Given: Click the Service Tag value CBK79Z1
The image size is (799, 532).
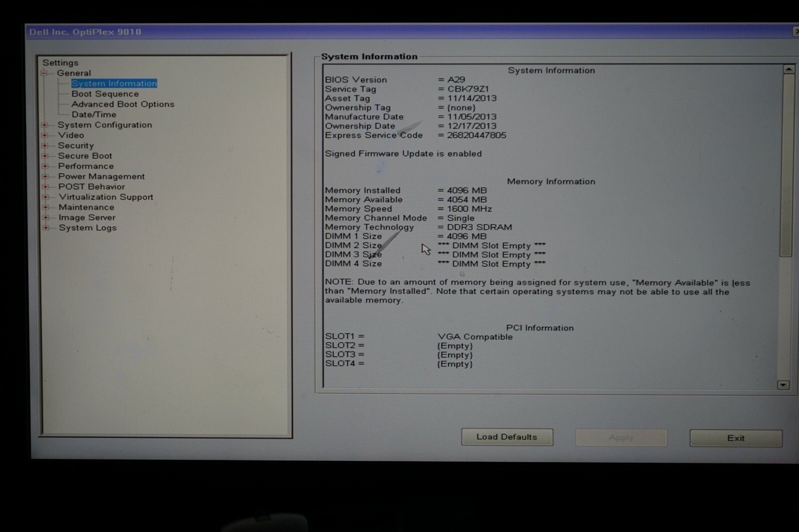Looking at the screenshot, I should [468, 89].
